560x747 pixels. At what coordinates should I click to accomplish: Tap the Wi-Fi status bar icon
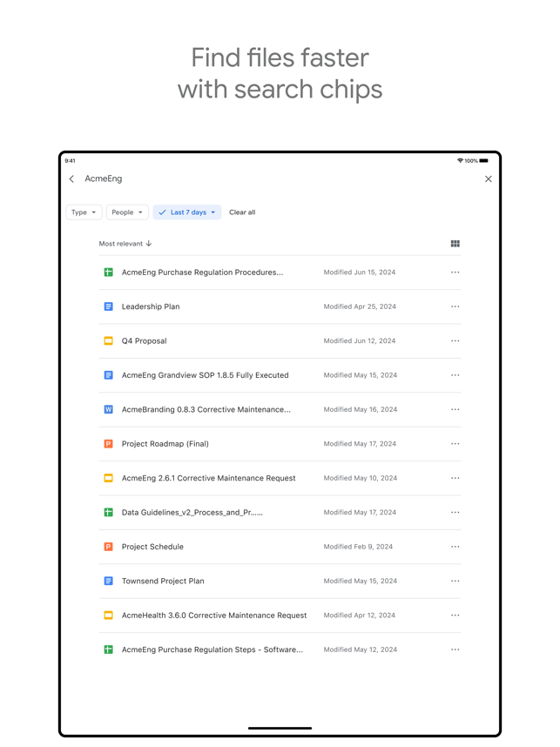tap(460, 160)
